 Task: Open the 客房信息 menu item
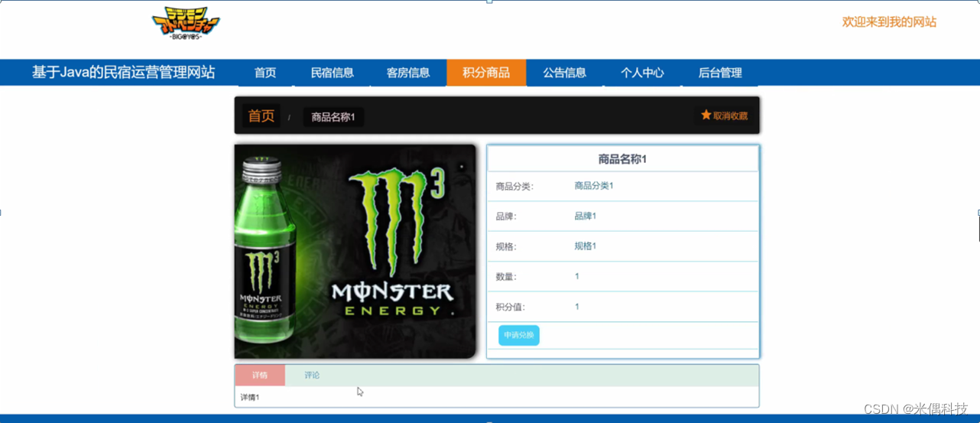click(408, 73)
